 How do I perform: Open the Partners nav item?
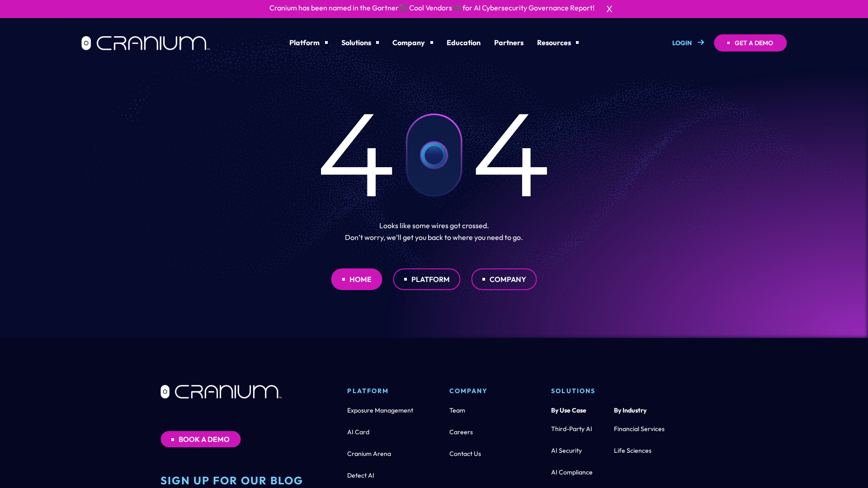[509, 42]
